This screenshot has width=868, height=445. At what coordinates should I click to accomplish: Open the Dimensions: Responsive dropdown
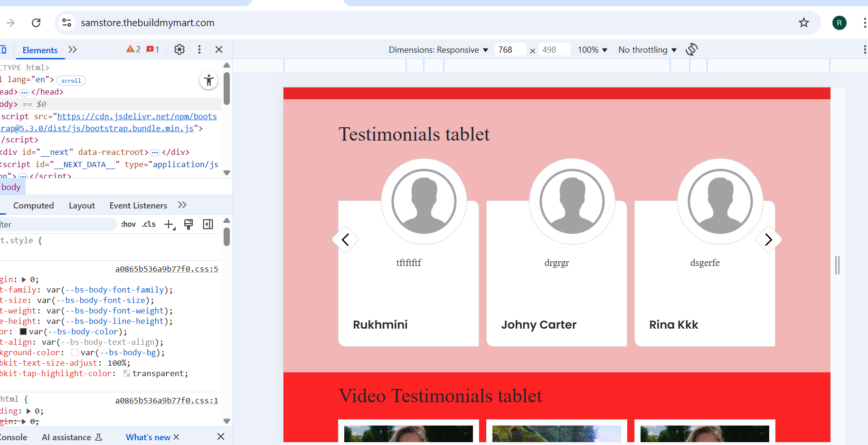point(438,50)
